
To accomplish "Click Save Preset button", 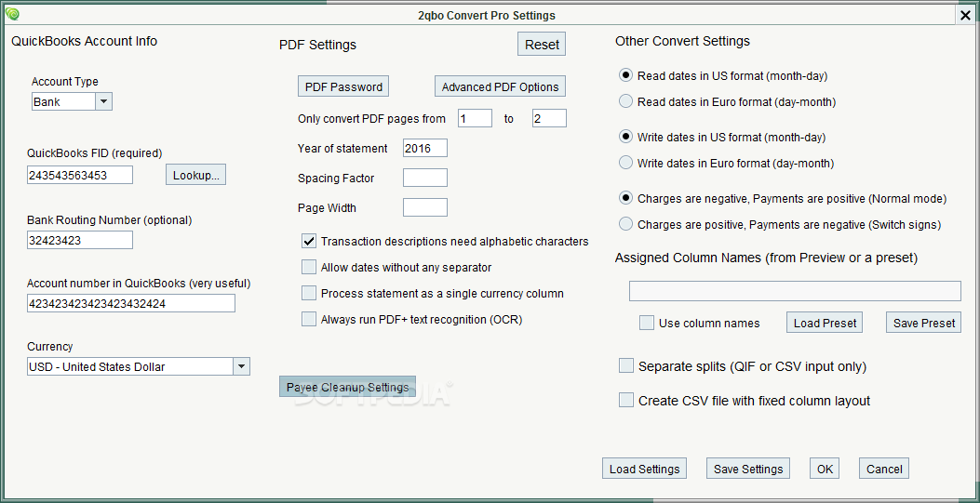I will 924,323.
